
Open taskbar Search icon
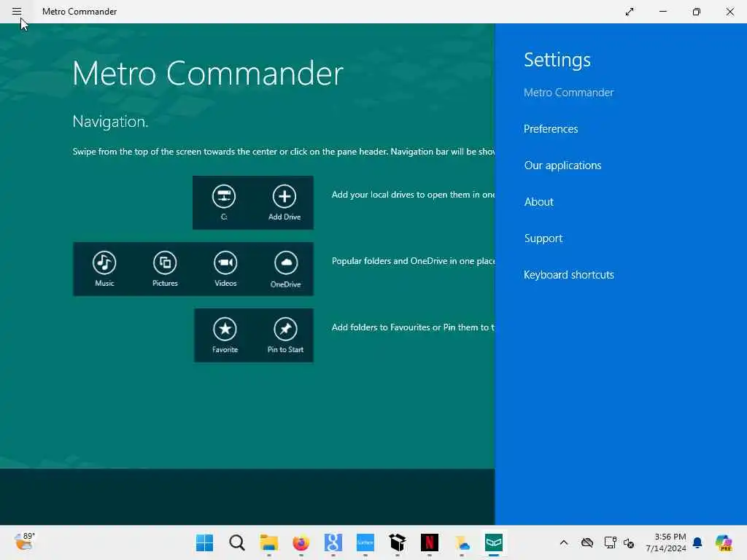[x=237, y=542]
